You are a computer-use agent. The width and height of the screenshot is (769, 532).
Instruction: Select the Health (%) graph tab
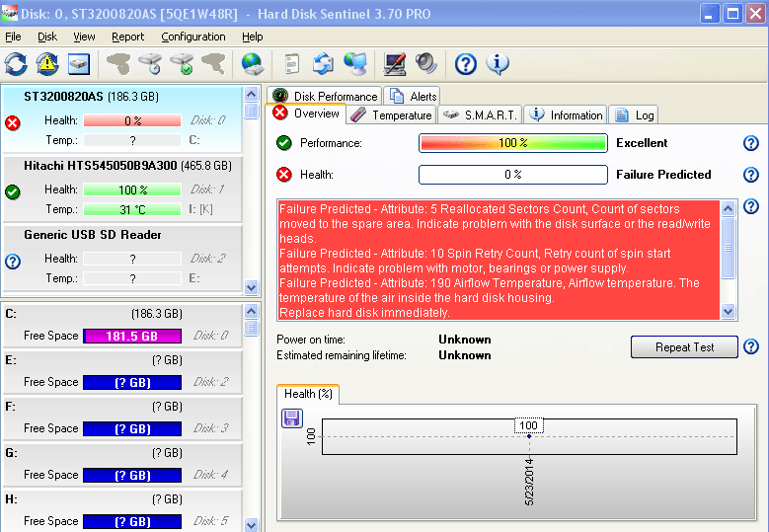coord(308,394)
